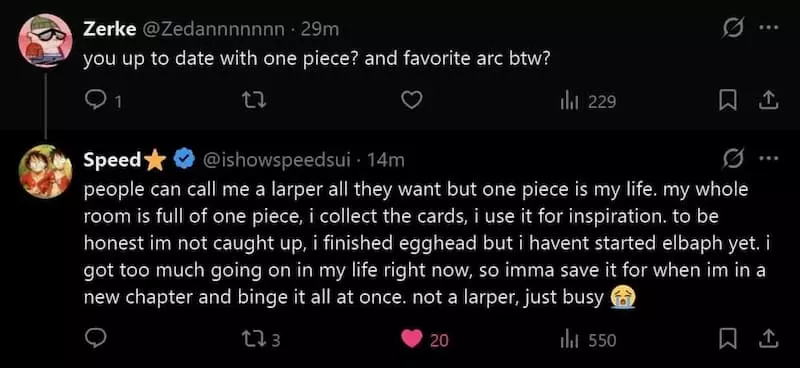Retweet Zerke's one piece question
This screenshot has width=800, height=368.
pos(254,102)
